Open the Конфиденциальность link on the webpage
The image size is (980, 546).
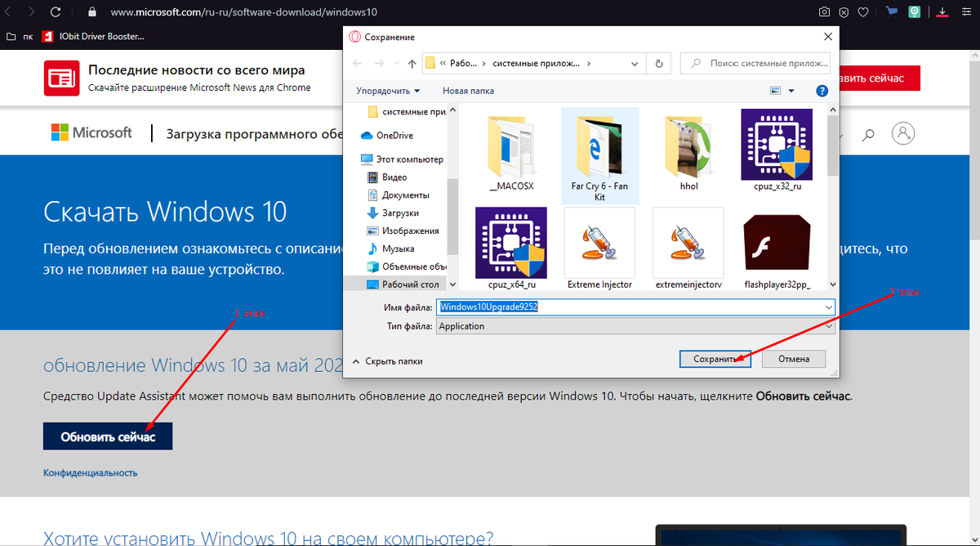click(90, 472)
